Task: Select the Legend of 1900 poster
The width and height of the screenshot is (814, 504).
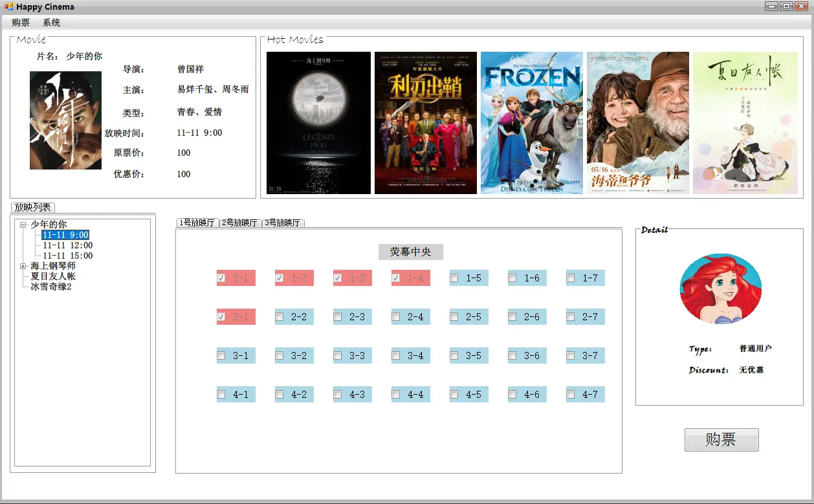Action: 318,123
